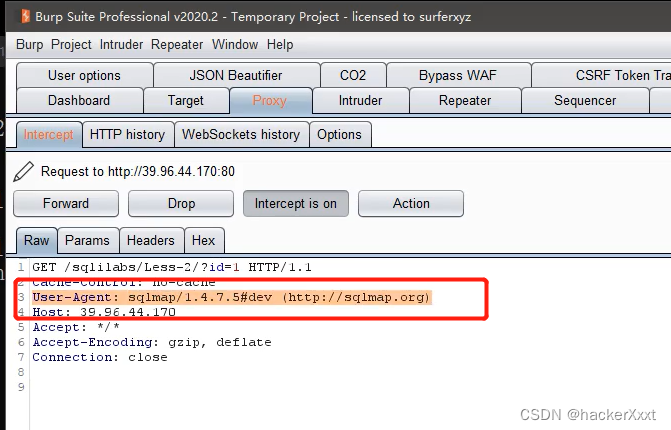Open the Help menu

click(x=280, y=44)
